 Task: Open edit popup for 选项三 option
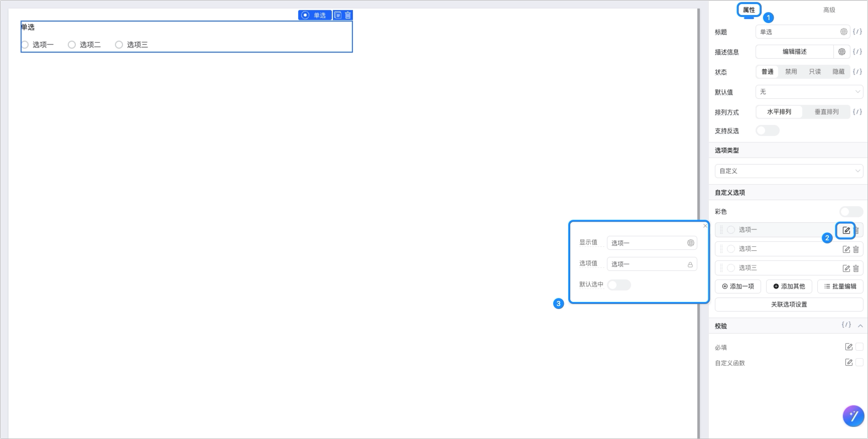[x=846, y=268]
